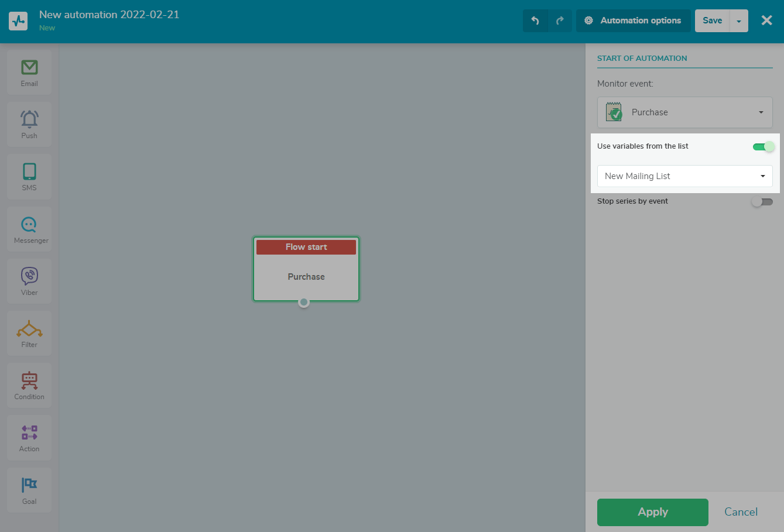This screenshot has width=784, height=532.
Task: Open the Save button dropdown arrow
Action: (739, 21)
